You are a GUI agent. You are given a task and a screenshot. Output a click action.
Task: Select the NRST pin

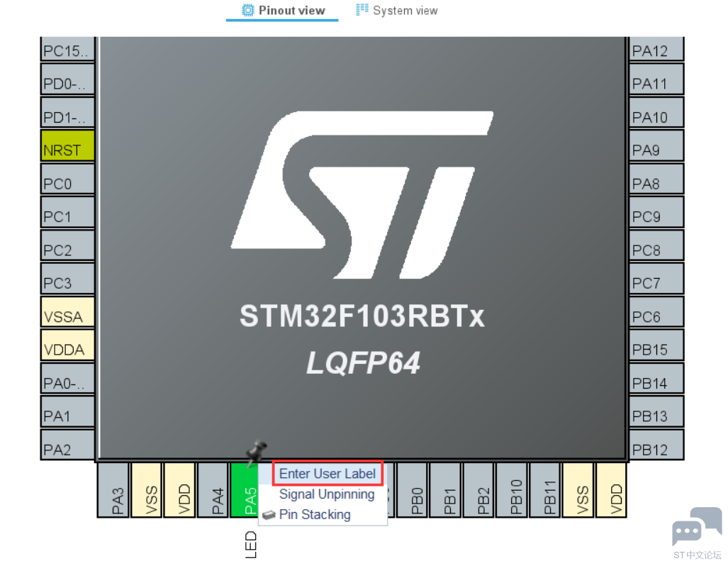(67, 150)
